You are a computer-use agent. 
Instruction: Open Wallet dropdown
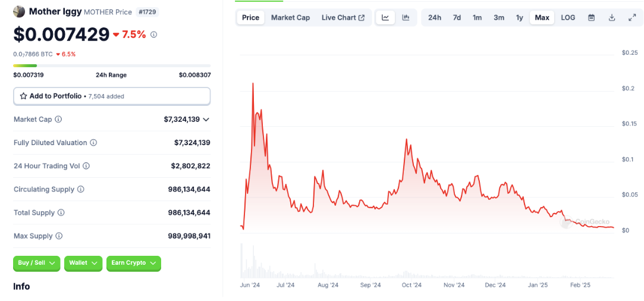point(83,263)
